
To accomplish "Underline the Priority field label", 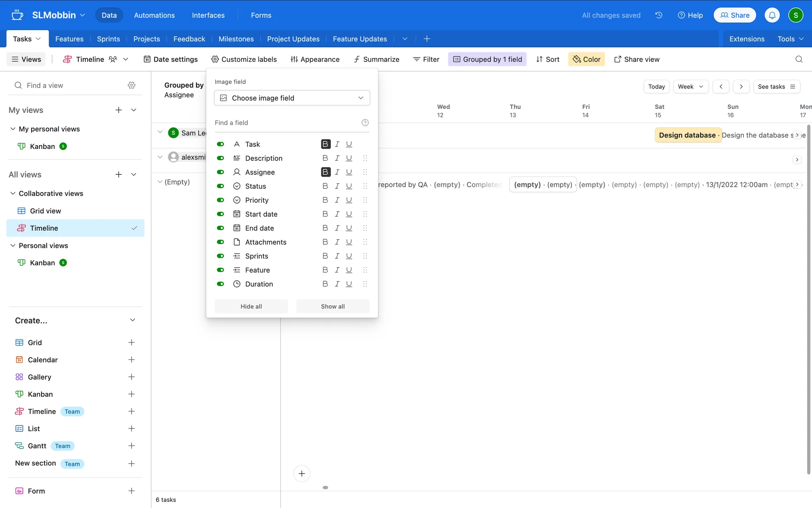I will click(x=349, y=200).
